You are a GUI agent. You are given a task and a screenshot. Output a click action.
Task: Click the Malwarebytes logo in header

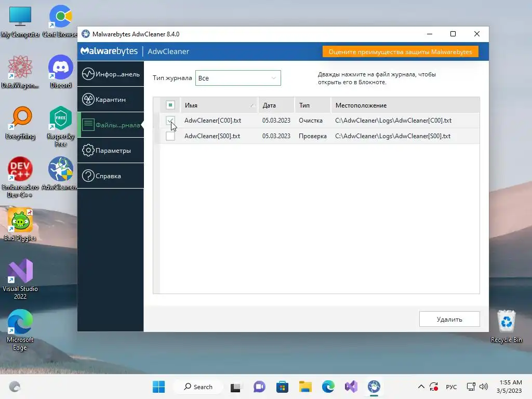pyautogui.click(x=109, y=51)
